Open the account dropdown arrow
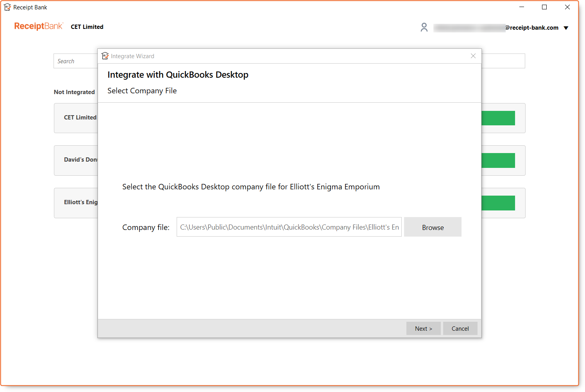Viewport: 585px width, 392px height. (566, 28)
